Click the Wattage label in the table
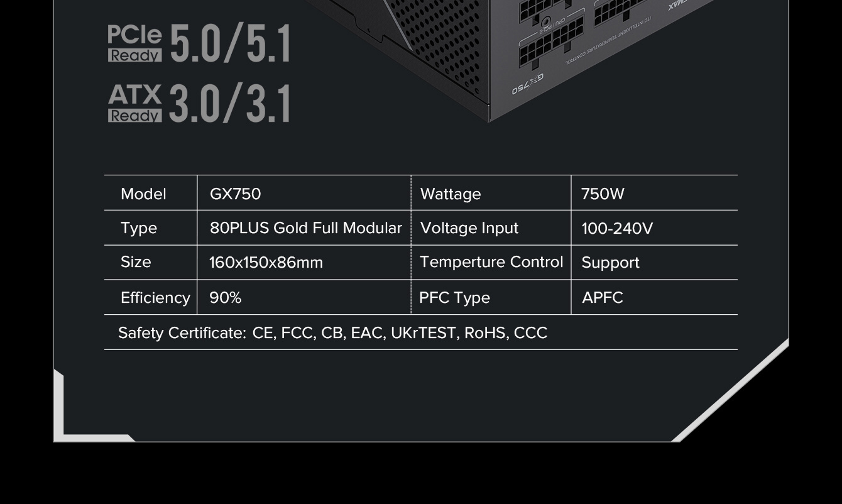842x504 pixels. click(x=451, y=194)
